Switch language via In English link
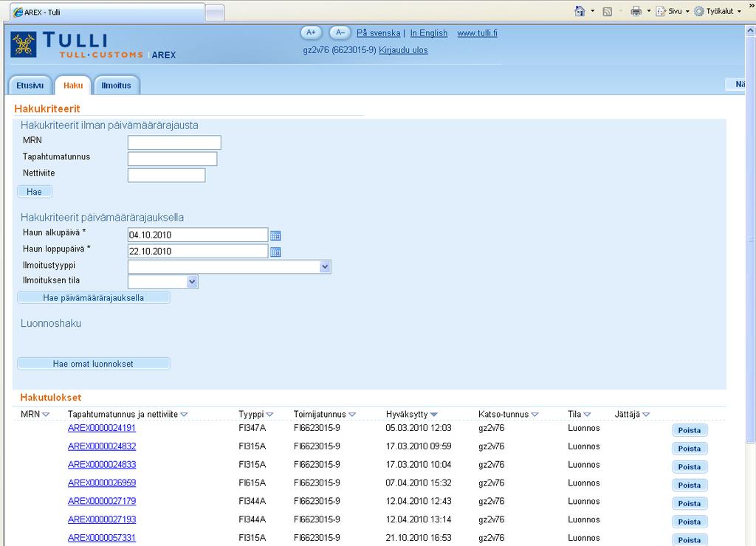Viewport: 756px width, 546px height. point(429,33)
